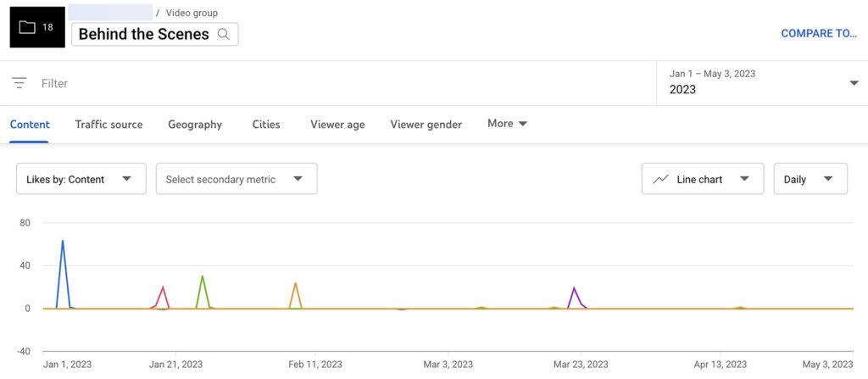Click the line chart icon in chart type selector

[x=660, y=179]
